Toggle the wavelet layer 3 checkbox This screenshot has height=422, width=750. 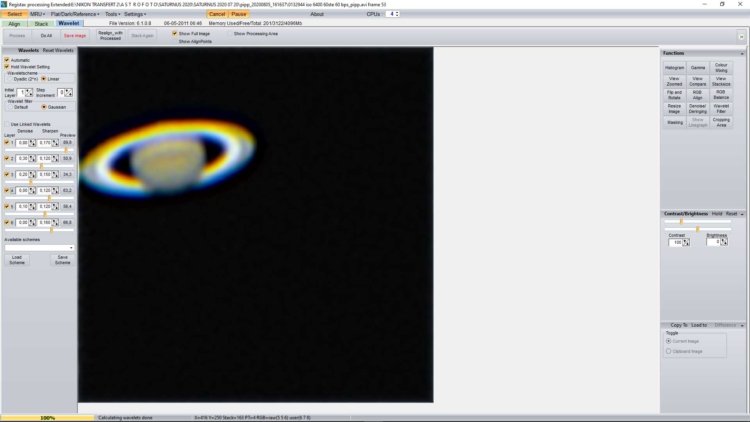[7, 175]
